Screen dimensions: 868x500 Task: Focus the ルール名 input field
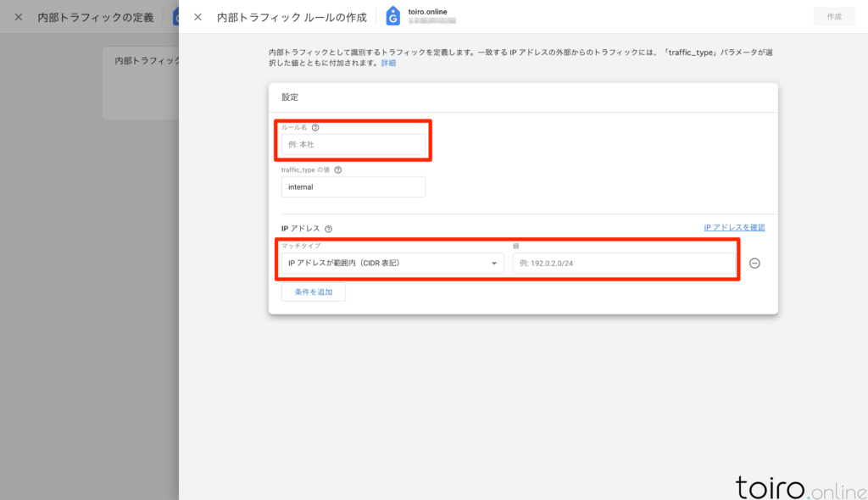[x=353, y=145]
